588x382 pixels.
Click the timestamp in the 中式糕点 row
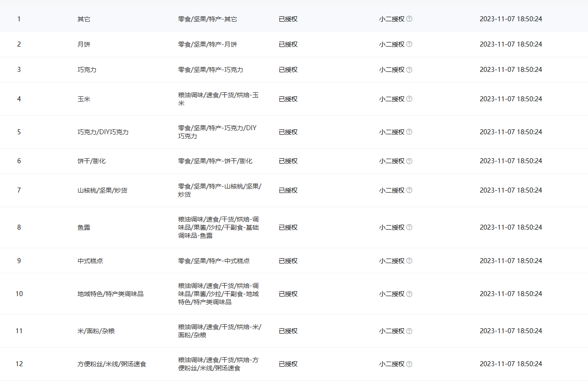(x=511, y=261)
